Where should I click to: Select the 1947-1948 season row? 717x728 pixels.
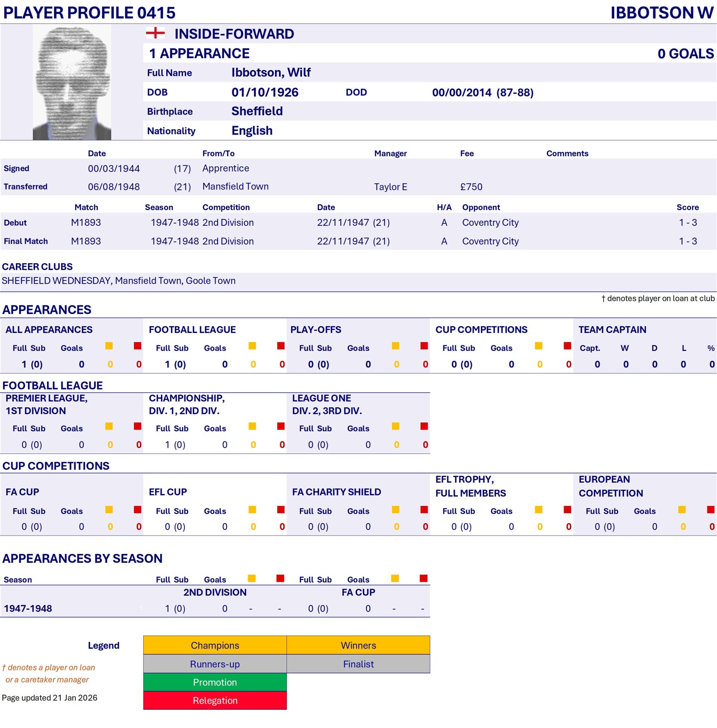click(215, 608)
